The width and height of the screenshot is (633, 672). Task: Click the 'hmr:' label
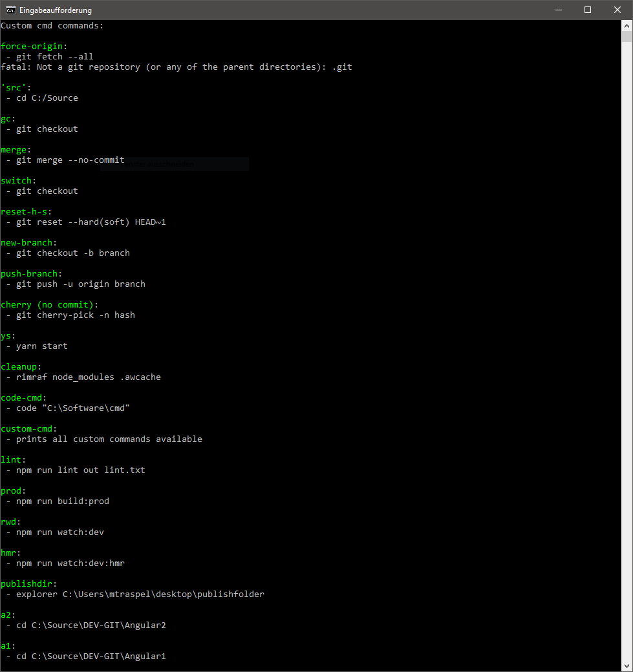coord(11,553)
